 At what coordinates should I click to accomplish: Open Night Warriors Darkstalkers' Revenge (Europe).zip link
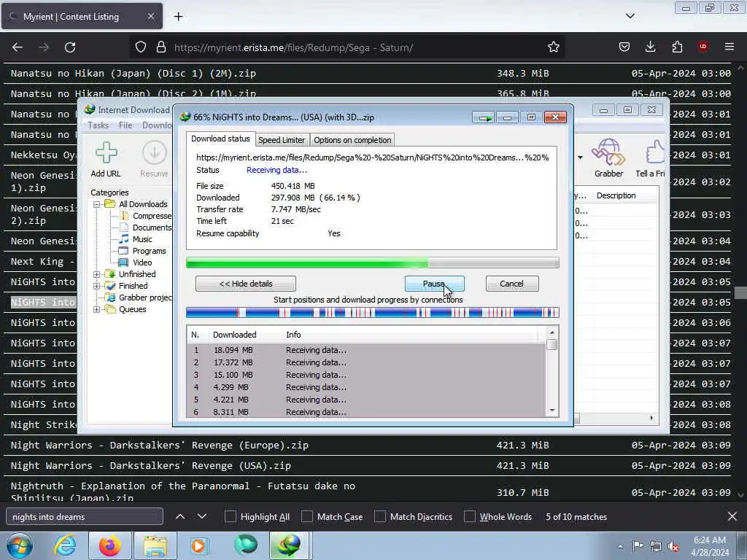[x=160, y=446]
